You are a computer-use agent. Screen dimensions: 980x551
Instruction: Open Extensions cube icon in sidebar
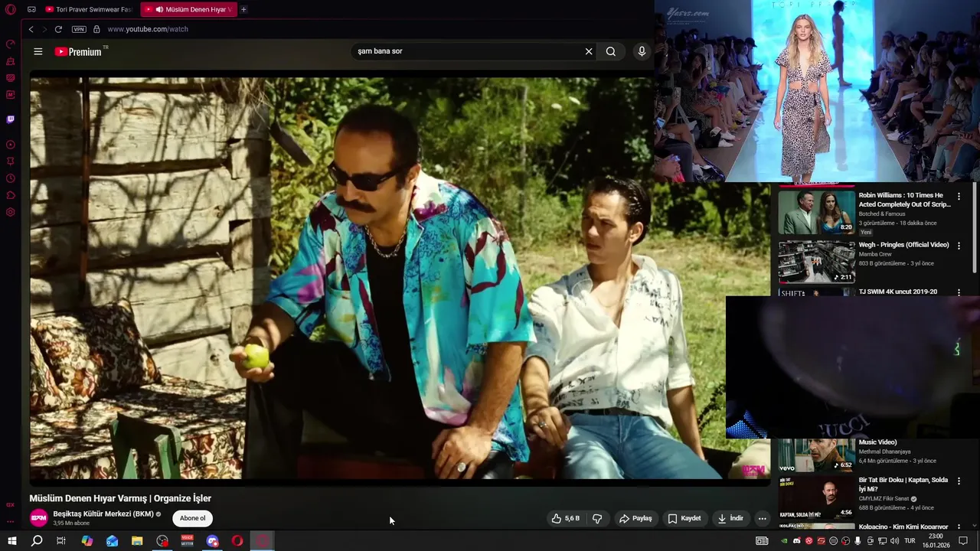(x=11, y=195)
